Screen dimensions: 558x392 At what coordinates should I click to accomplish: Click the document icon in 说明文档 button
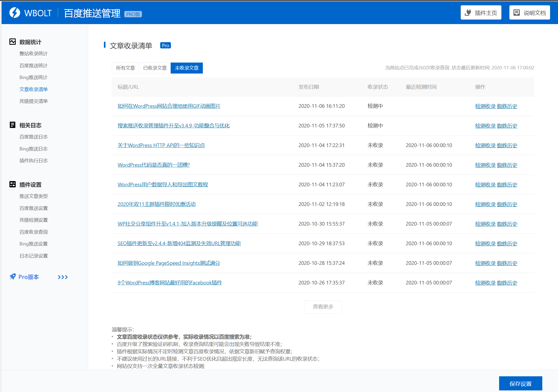click(x=516, y=13)
